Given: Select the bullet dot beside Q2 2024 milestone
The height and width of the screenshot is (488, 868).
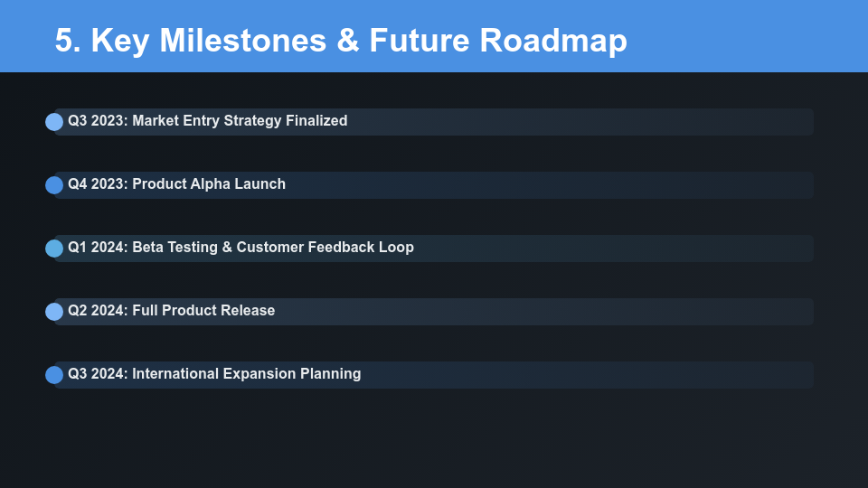Looking at the screenshot, I should pos(54,312).
